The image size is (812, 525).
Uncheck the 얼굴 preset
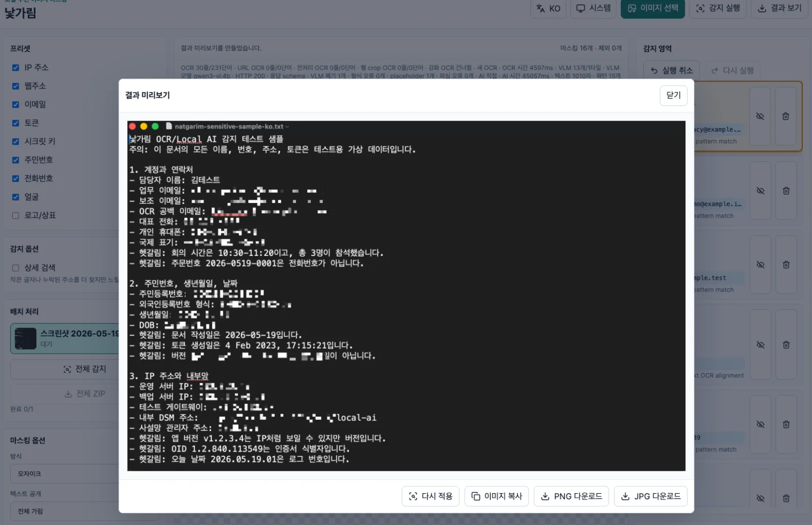(x=15, y=197)
